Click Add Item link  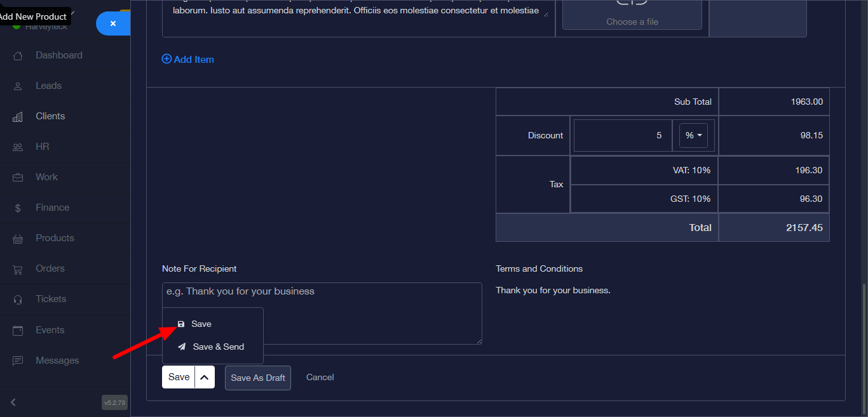pos(188,59)
